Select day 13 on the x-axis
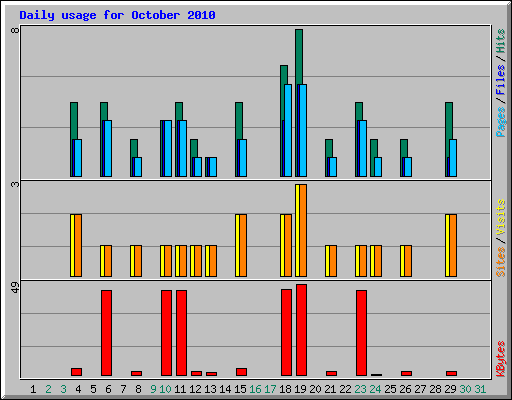Image resolution: width=512 pixels, height=400 pixels. pyautogui.click(x=210, y=389)
